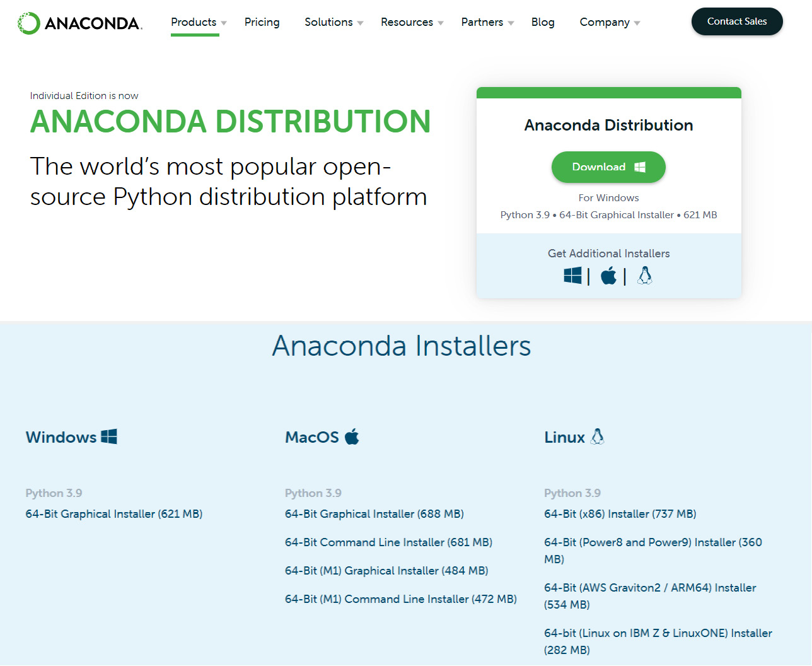The width and height of the screenshot is (812, 666).
Task: Click the Anaconda Installers heading
Action: (402, 346)
